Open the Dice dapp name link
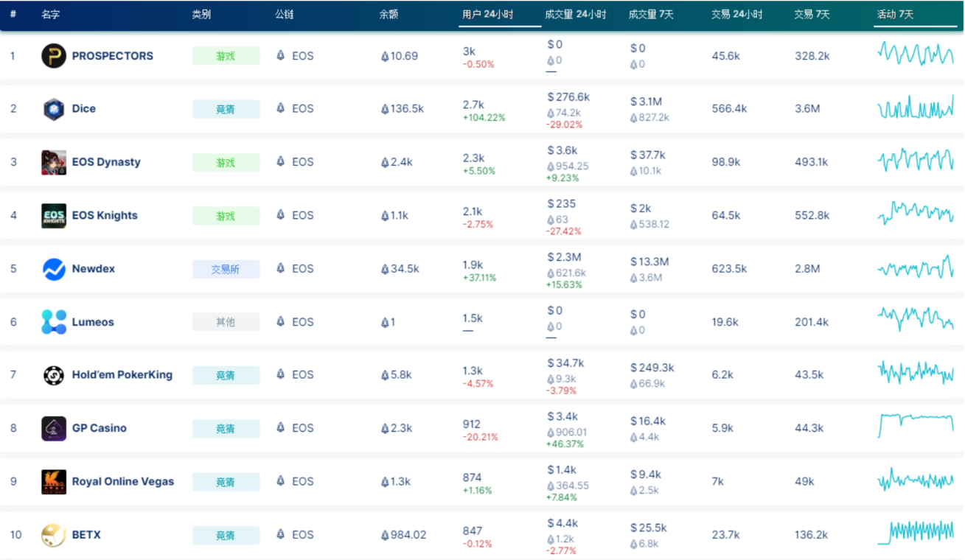This screenshot has width=965, height=560. [84, 108]
